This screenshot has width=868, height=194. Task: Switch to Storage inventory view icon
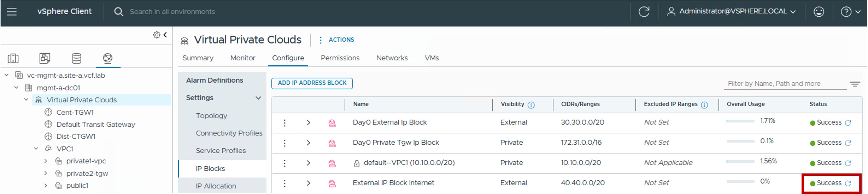tap(77, 58)
